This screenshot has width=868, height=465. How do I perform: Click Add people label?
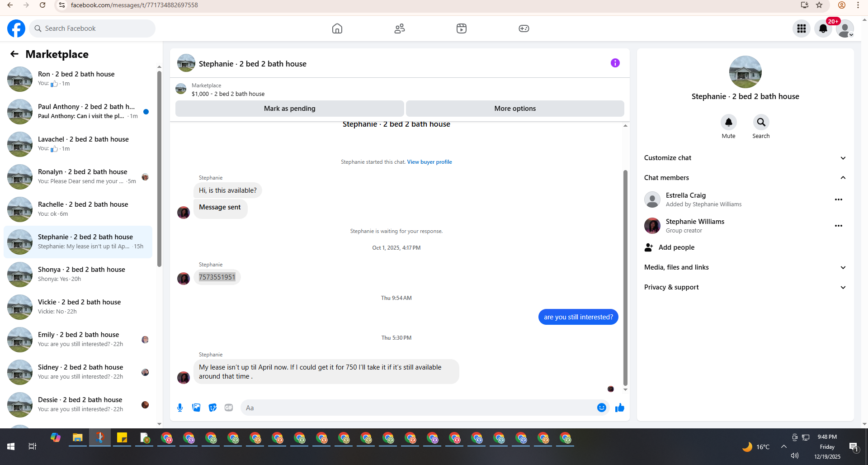click(x=676, y=247)
